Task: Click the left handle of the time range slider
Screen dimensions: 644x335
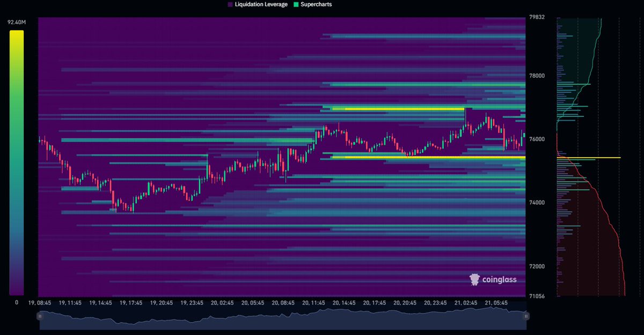Action: [40, 316]
